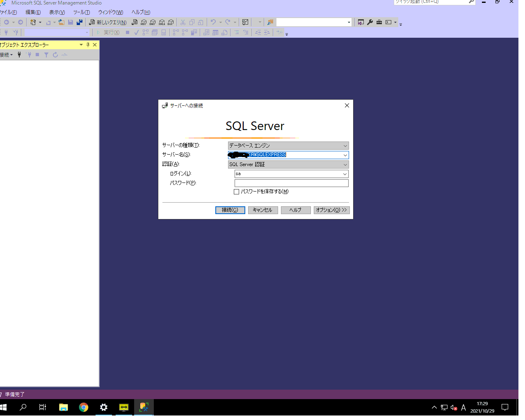525x420 pixels.
Task: Click the MDX query icon
Action: point(144,22)
